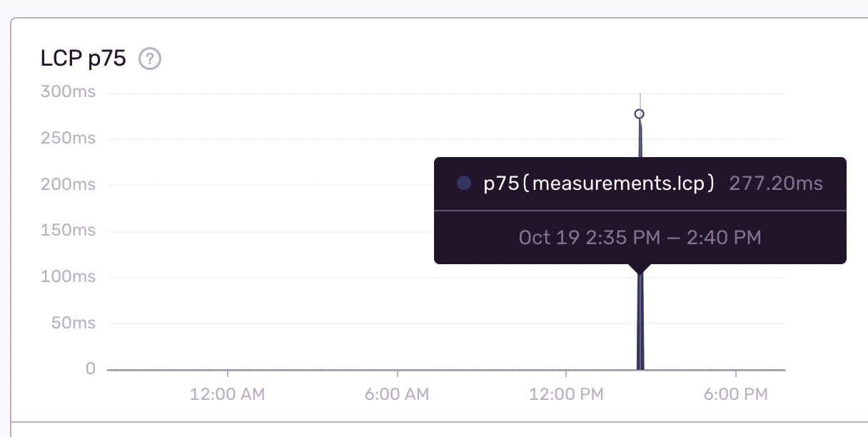Click the Oct 19 2:35 PM time range text
Viewport: 868px width, 437px height.
point(640,237)
